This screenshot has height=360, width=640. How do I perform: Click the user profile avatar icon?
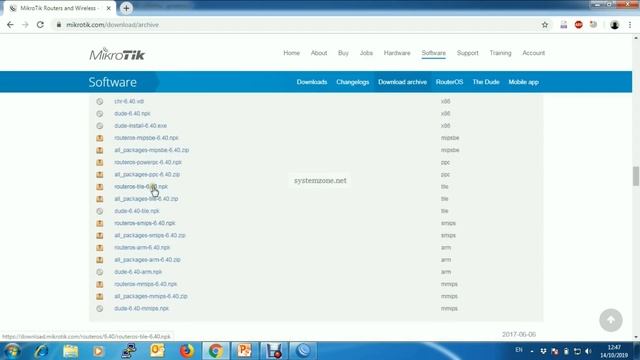(x=614, y=25)
